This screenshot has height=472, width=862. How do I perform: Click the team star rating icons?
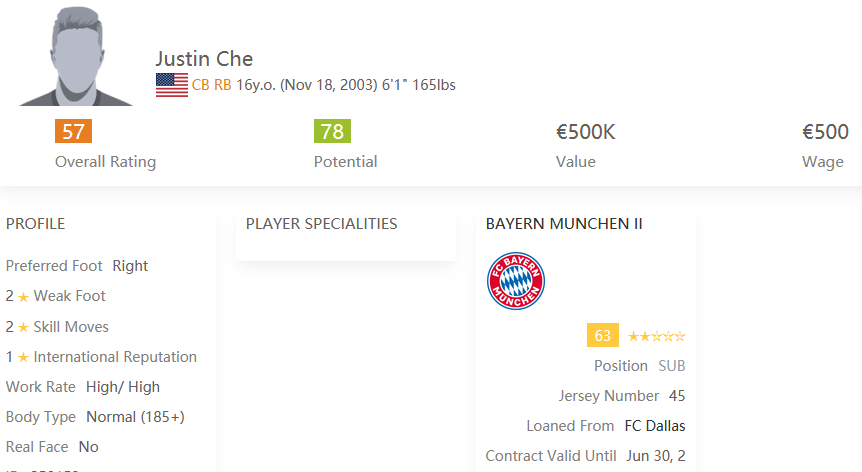[656, 336]
